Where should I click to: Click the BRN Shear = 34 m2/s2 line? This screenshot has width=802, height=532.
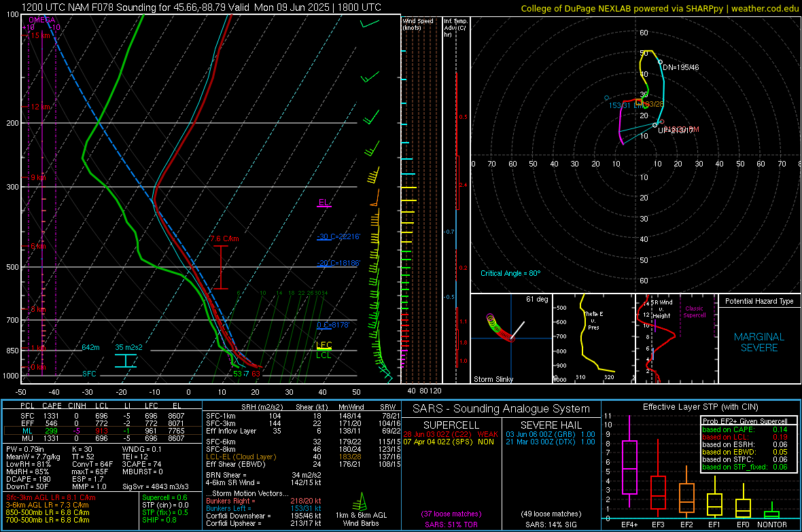[264, 475]
